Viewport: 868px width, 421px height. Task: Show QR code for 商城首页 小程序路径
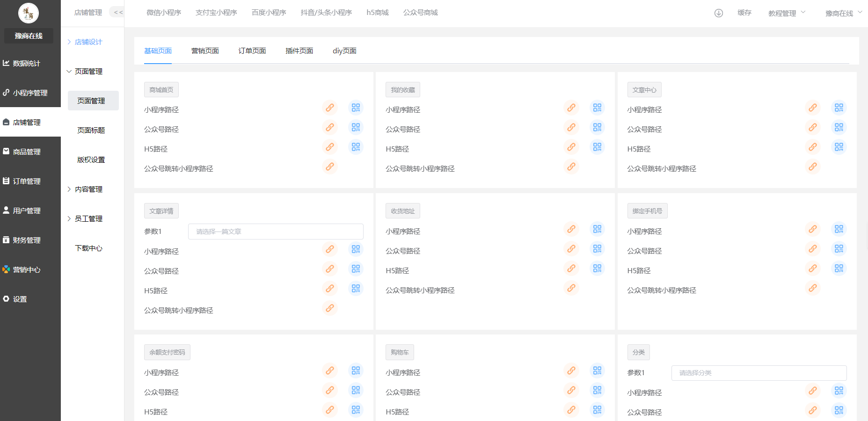[x=356, y=108]
